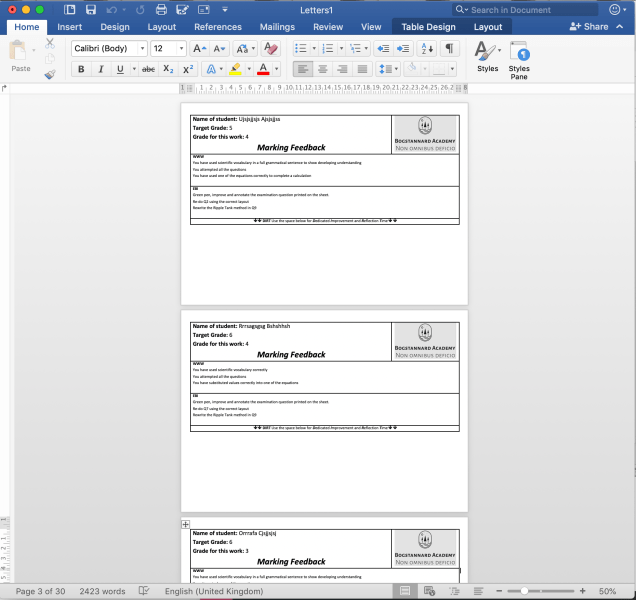
Task: Select Print Layout view
Action: [x=404, y=591]
